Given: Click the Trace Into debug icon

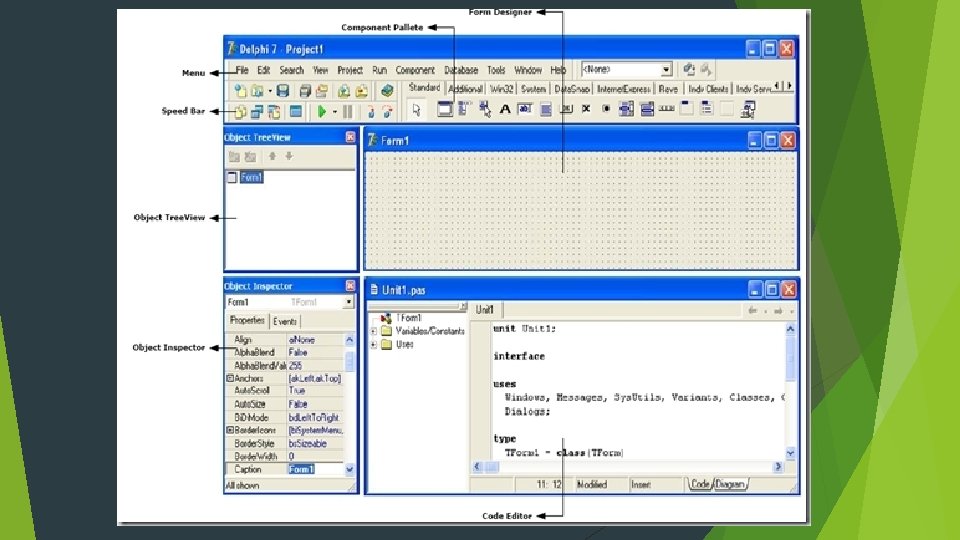Looking at the screenshot, I should [x=370, y=111].
